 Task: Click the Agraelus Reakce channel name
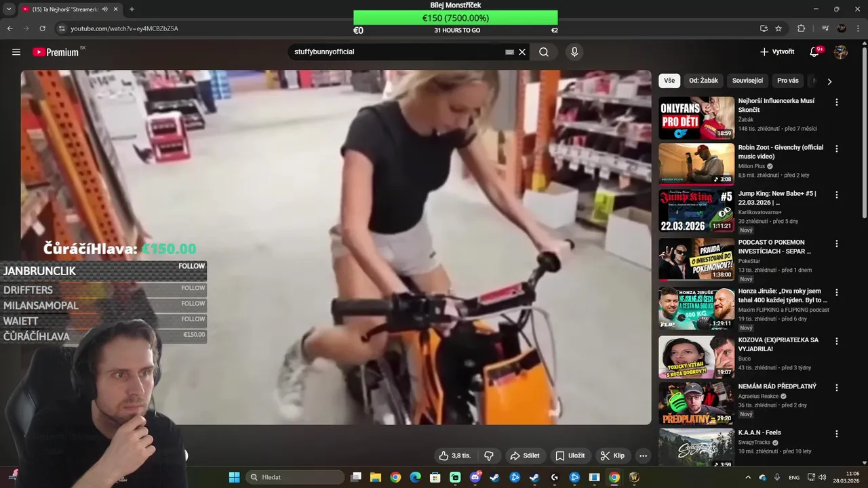(758, 396)
